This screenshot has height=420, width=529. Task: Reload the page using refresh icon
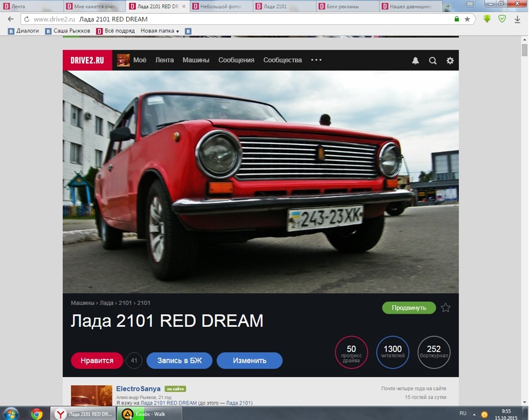26,19
